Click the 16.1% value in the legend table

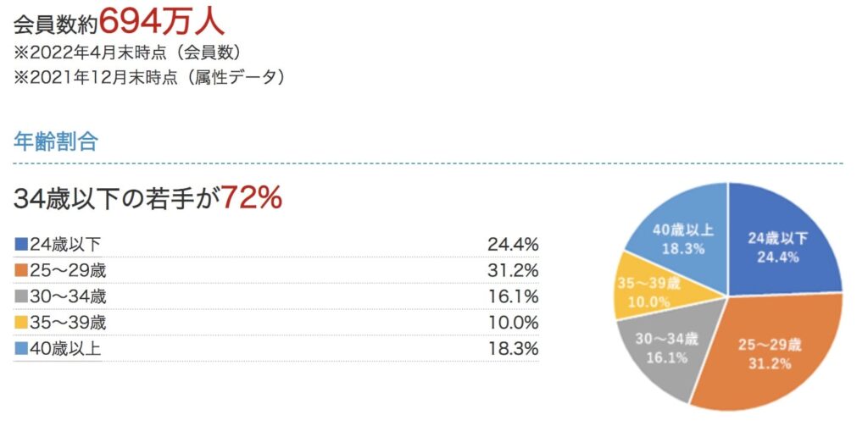[x=513, y=297]
